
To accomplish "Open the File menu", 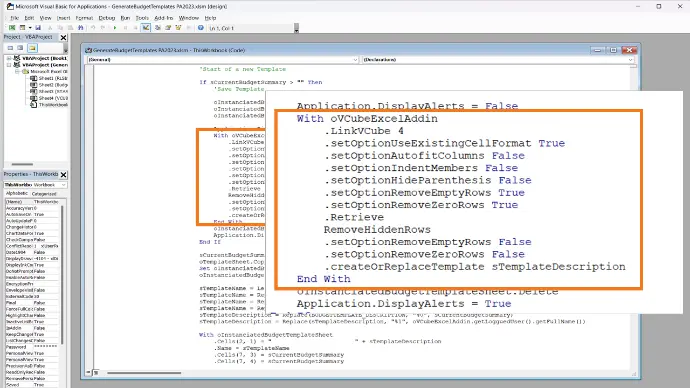I will click(15, 18).
